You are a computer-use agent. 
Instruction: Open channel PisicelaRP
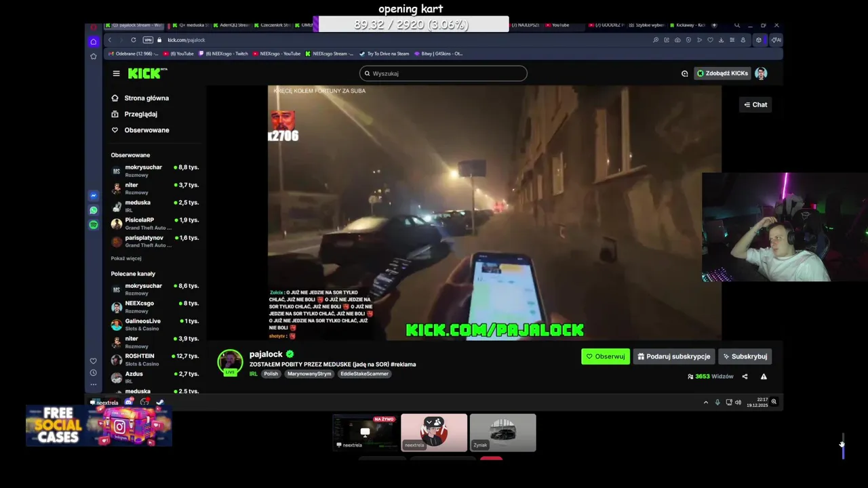point(155,223)
